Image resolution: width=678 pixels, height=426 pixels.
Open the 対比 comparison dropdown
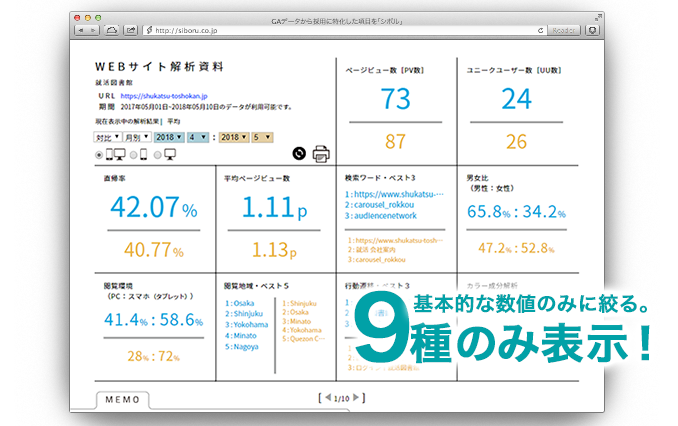pos(106,137)
